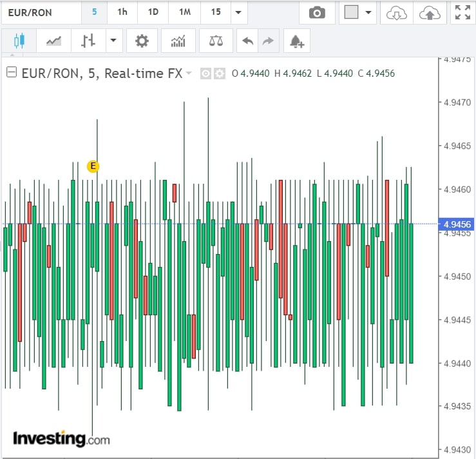The width and height of the screenshot is (476, 459).
Task: Open the more time intervals dropdown
Action: pyautogui.click(x=239, y=12)
